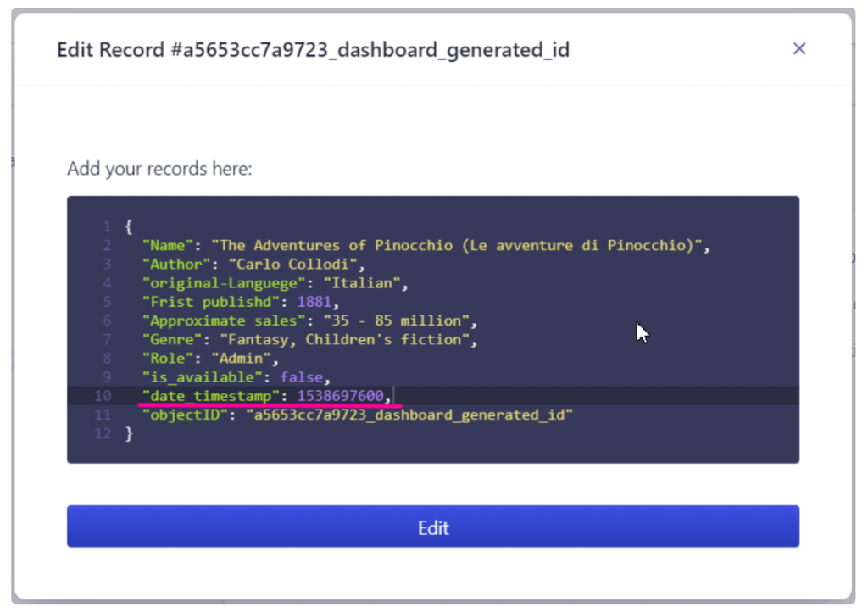
Task: Close the Edit Record dialog with X
Action: [798, 49]
